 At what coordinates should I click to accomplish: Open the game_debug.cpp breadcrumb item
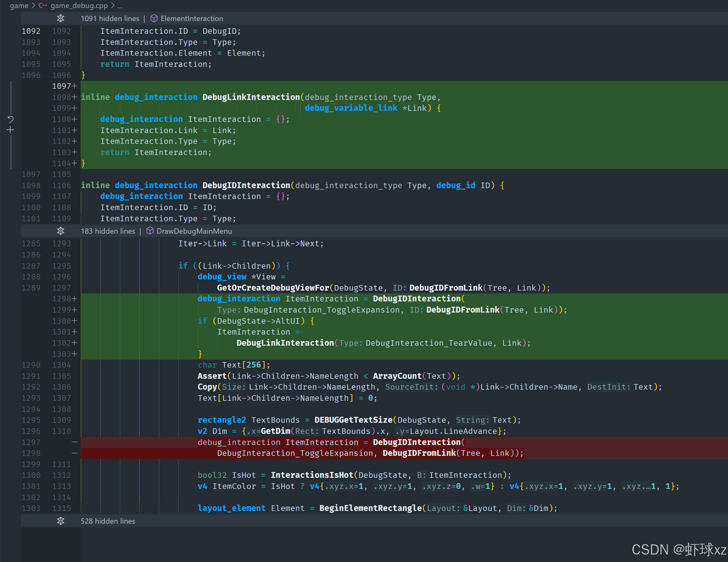click(x=79, y=5)
